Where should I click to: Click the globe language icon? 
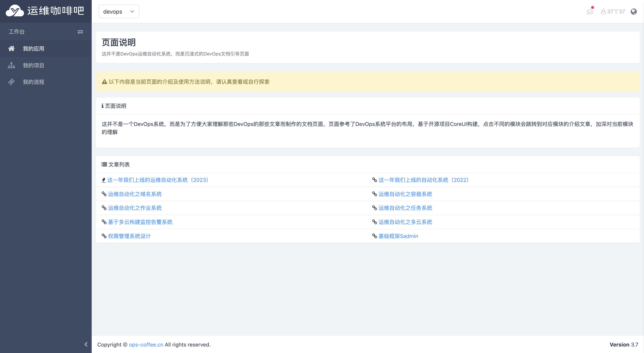pyautogui.click(x=633, y=11)
